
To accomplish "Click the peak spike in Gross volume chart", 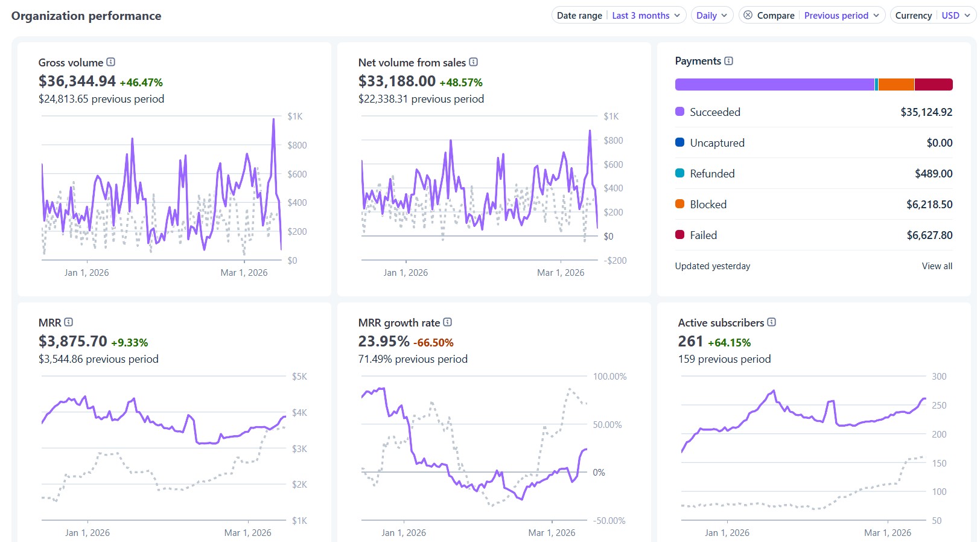I will 273,120.
